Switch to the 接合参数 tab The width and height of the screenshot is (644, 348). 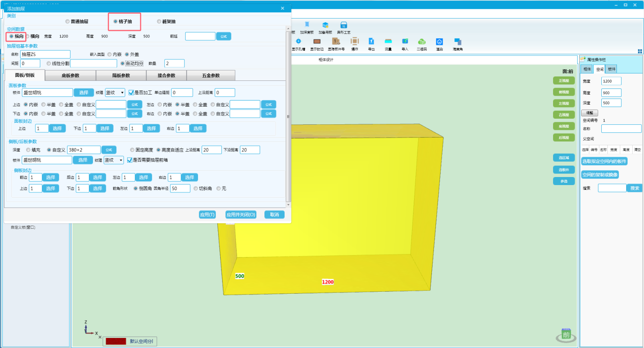[166, 76]
